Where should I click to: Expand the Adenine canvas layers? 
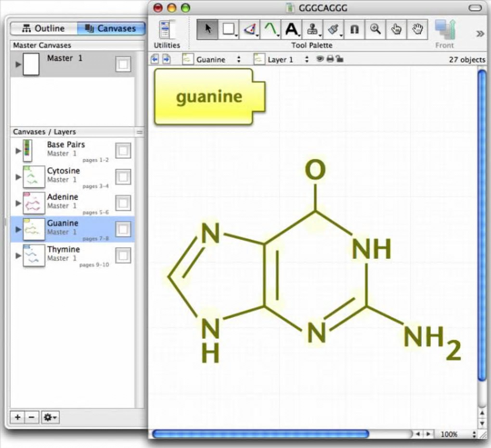pos(18,204)
